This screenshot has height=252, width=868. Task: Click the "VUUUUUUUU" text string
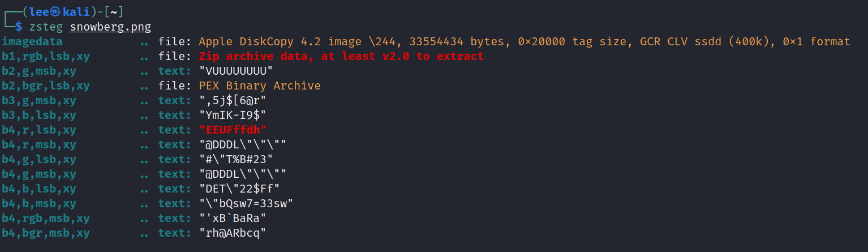click(236, 71)
